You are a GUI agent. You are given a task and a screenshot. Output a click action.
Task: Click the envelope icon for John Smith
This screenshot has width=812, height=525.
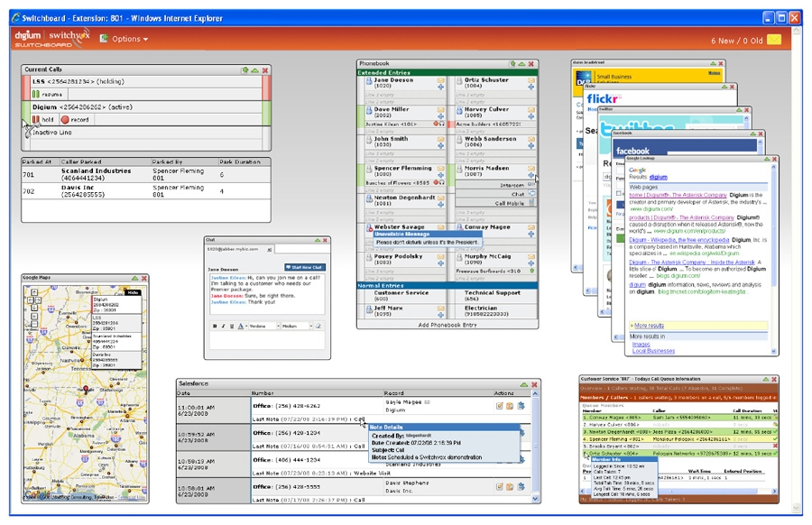click(x=440, y=139)
